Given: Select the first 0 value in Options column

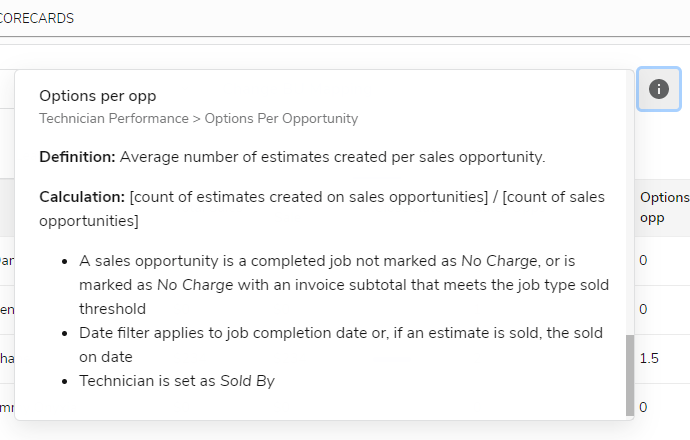Looking at the screenshot, I should coord(644,260).
